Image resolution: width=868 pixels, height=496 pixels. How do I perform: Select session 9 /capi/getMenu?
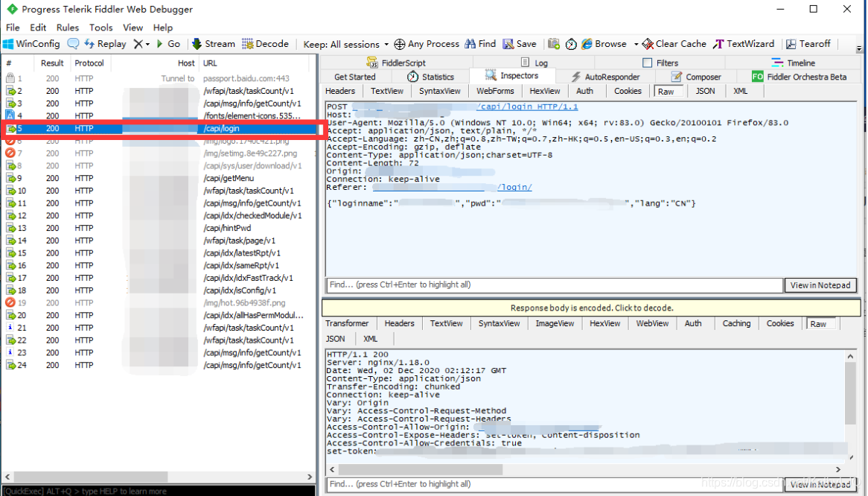(x=159, y=178)
